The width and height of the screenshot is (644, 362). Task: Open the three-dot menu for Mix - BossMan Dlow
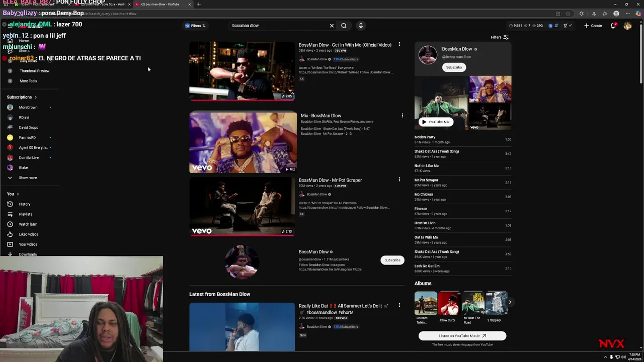point(402,116)
